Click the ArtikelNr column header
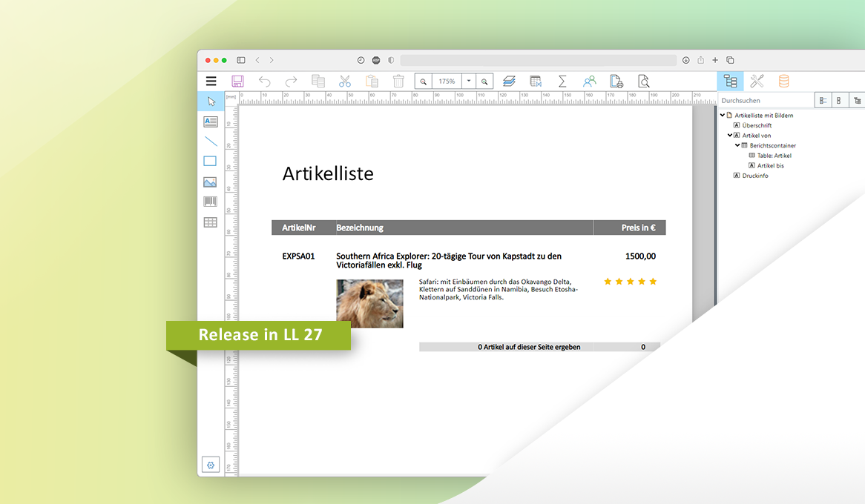Screen dimensions: 865x504 click(x=298, y=228)
